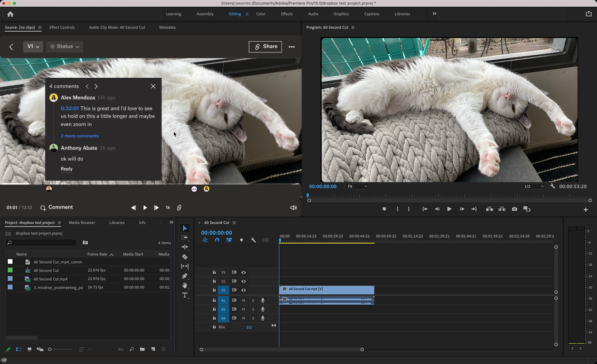Open the 2 more comments link
This screenshot has height=364, width=597.
[80, 136]
